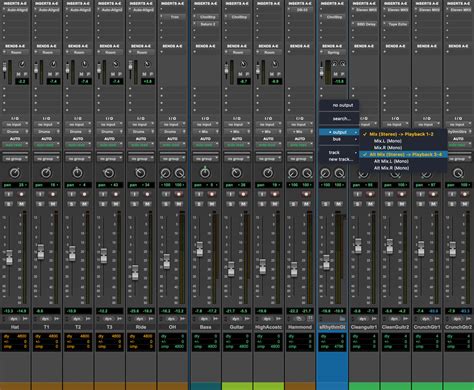Mute the T2 track
The height and width of the screenshot is (390, 474).
[x=84, y=204]
